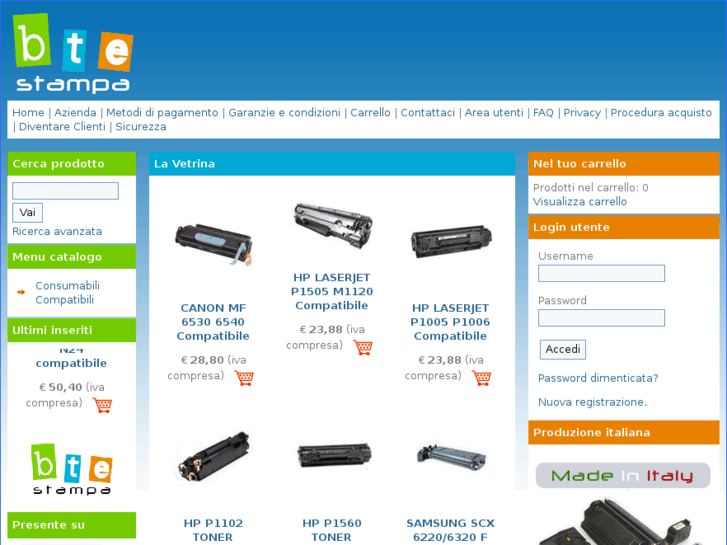
Task: Open Canon MF 6530 6540 product image
Action: point(213,244)
